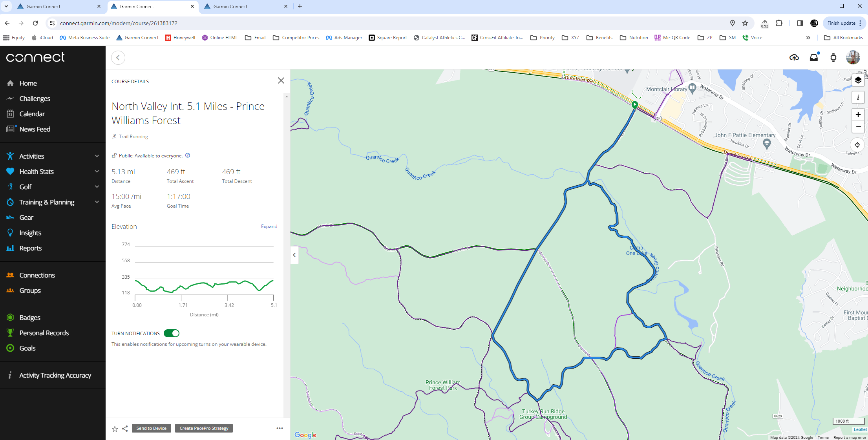Open the Chrome side panel icon
Screen dimensions: 868x440
point(800,23)
